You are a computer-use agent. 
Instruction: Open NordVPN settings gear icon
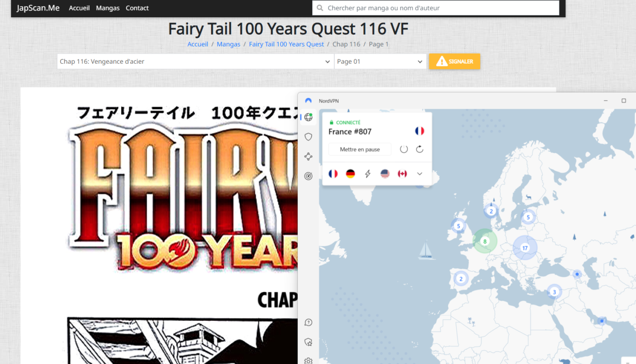309,361
